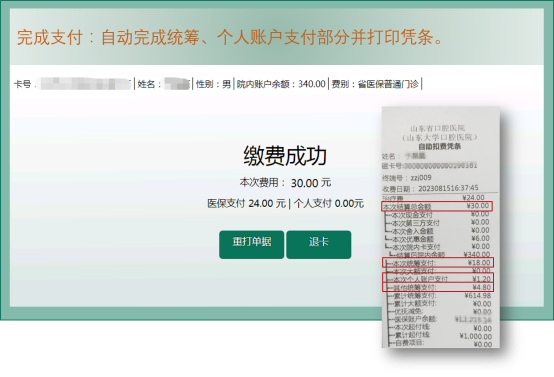Click the 个人支付 0.00元 text
The image size is (554, 377).
coord(329,204)
